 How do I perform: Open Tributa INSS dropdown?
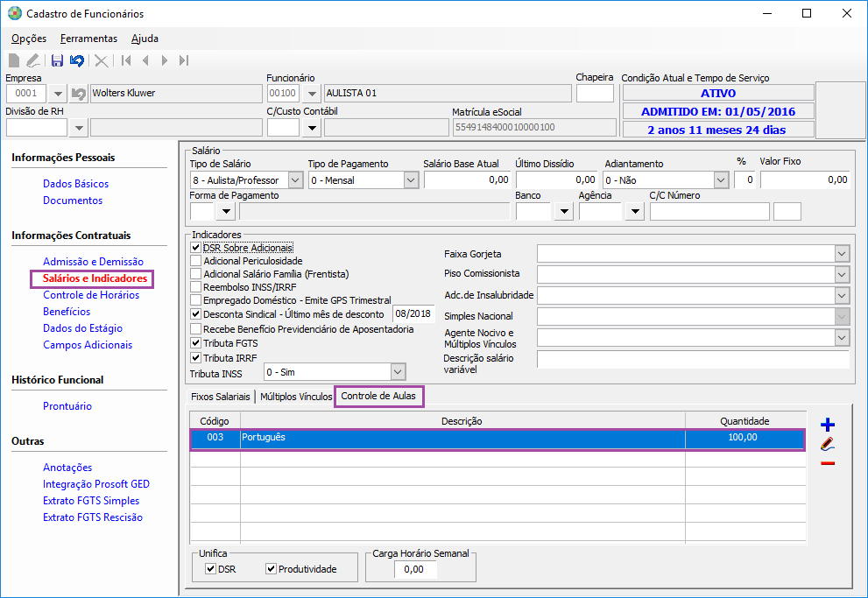tap(398, 372)
